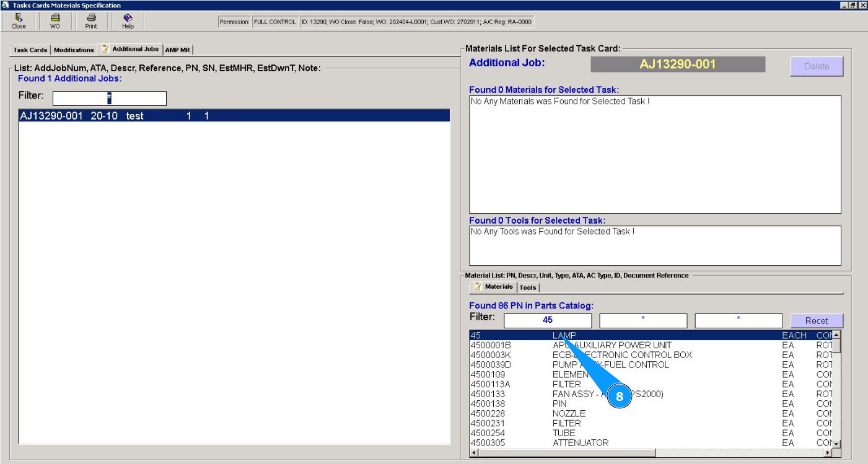Select the 4500305 ATTENUATOR row
This screenshot has height=464, width=868.
pyautogui.click(x=651, y=443)
